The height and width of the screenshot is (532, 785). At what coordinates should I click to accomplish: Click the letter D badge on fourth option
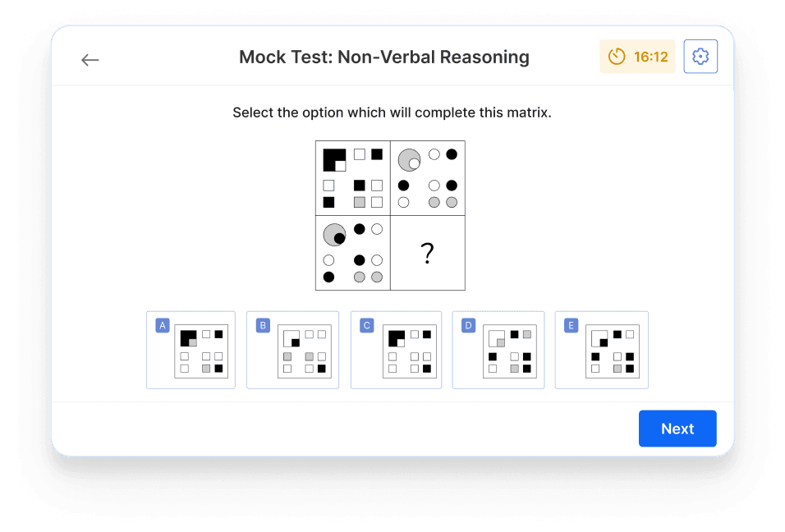pos(468,325)
